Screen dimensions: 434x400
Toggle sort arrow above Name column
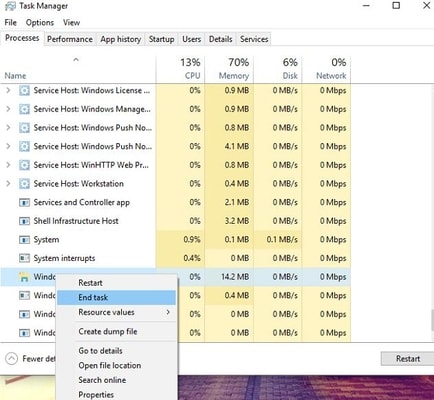coord(76,60)
